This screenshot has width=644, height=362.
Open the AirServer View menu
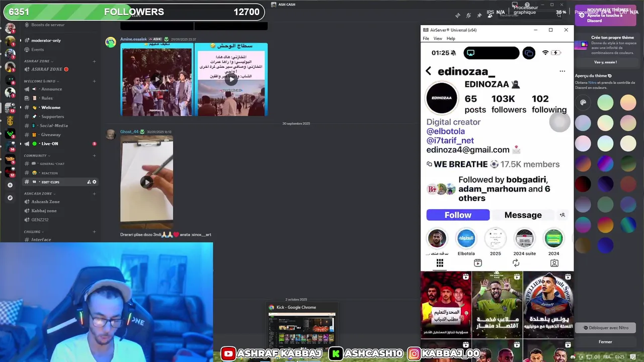438,39
